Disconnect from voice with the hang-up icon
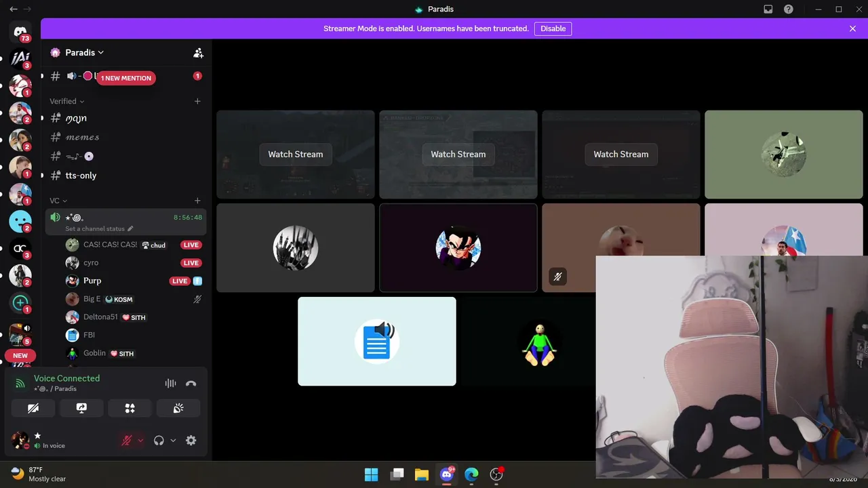This screenshot has height=488, width=868. coord(191,383)
